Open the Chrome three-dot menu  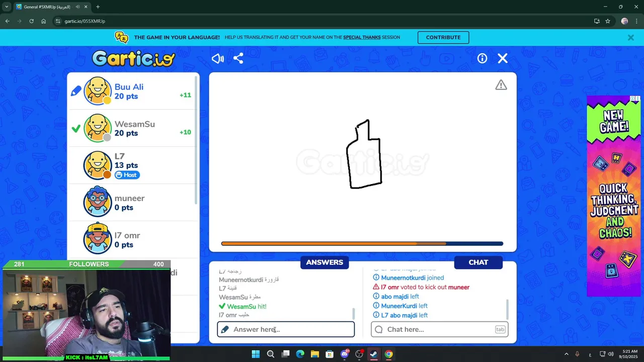636,21
